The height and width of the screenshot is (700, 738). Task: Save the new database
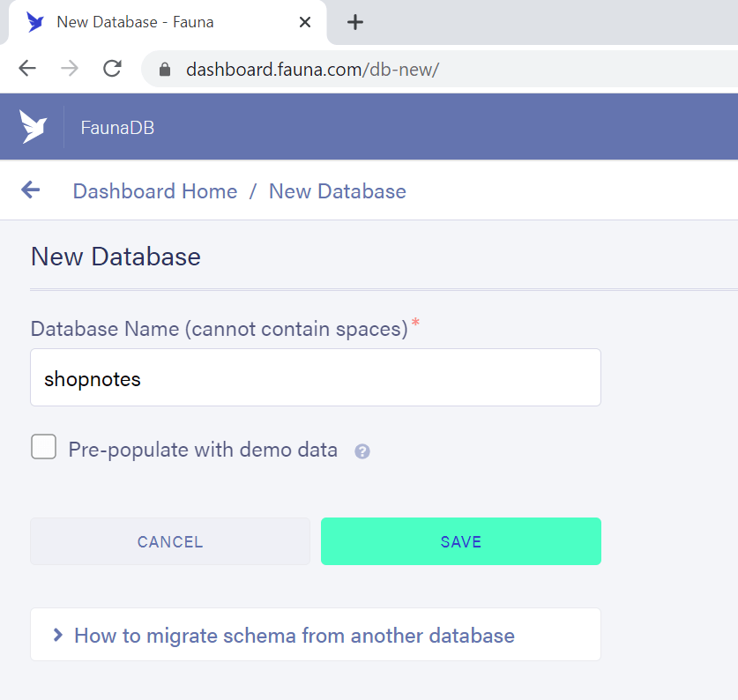click(x=460, y=541)
